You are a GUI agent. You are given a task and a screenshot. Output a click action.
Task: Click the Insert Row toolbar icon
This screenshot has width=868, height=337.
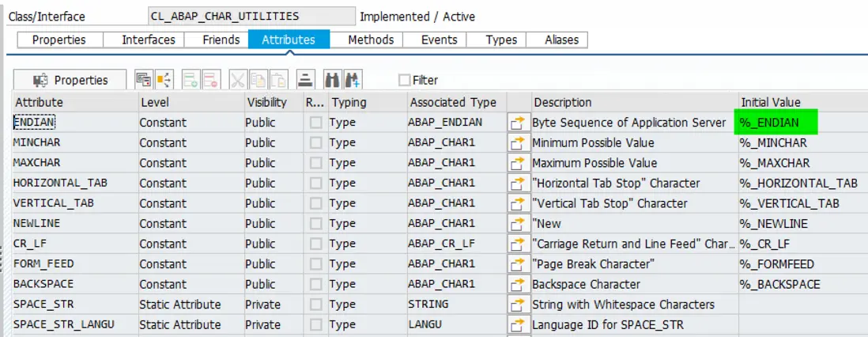click(191, 79)
